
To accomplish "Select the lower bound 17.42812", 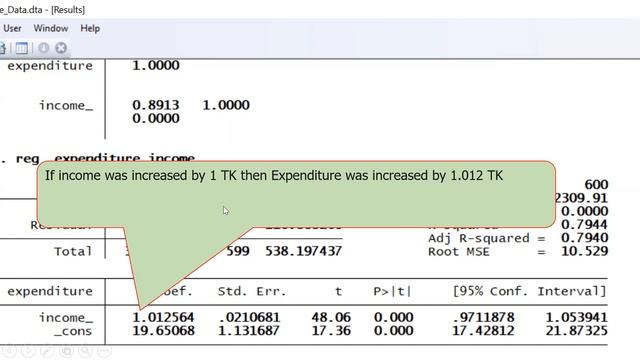I will click(484, 330).
